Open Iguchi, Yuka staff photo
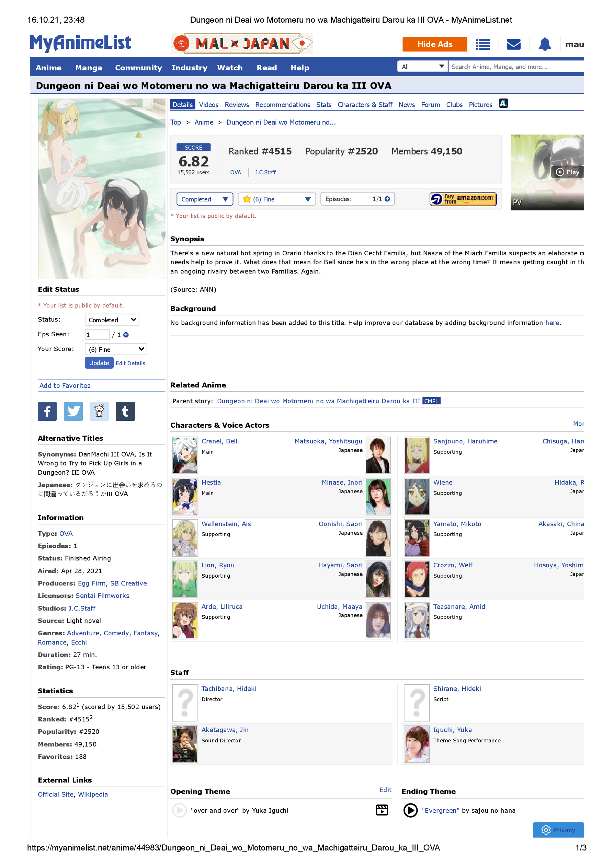 417,744
